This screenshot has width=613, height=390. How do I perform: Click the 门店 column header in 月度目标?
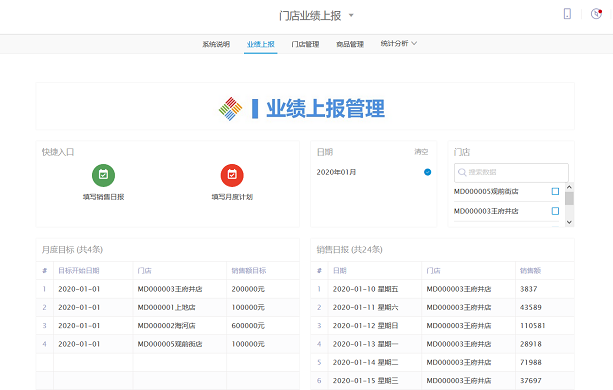click(144, 270)
